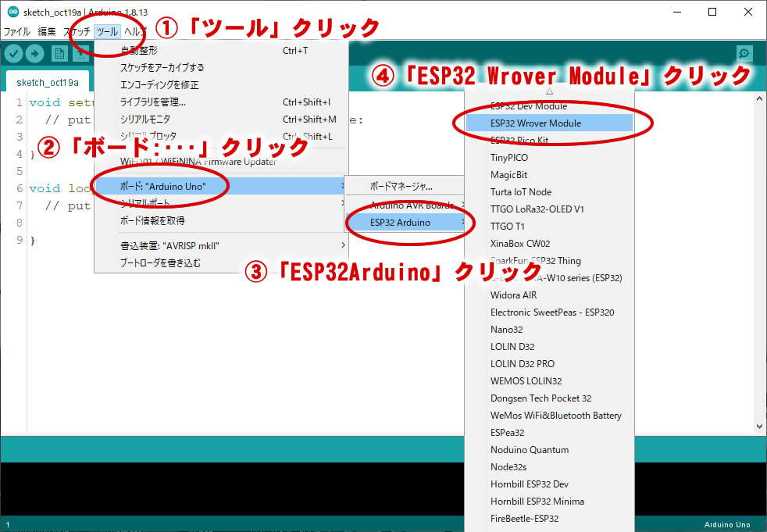This screenshot has width=767, height=532.
Task: Expand the ESP32 Arduino submenu
Action: pos(405,222)
